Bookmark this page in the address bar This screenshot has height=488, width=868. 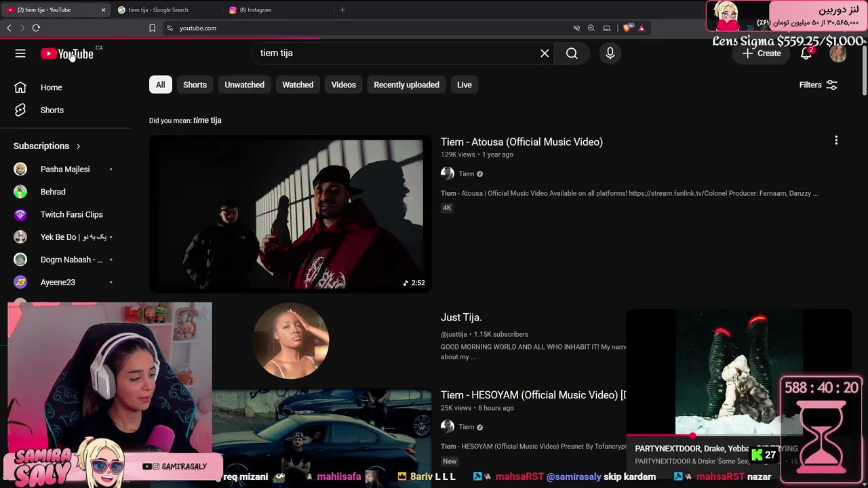152,28
